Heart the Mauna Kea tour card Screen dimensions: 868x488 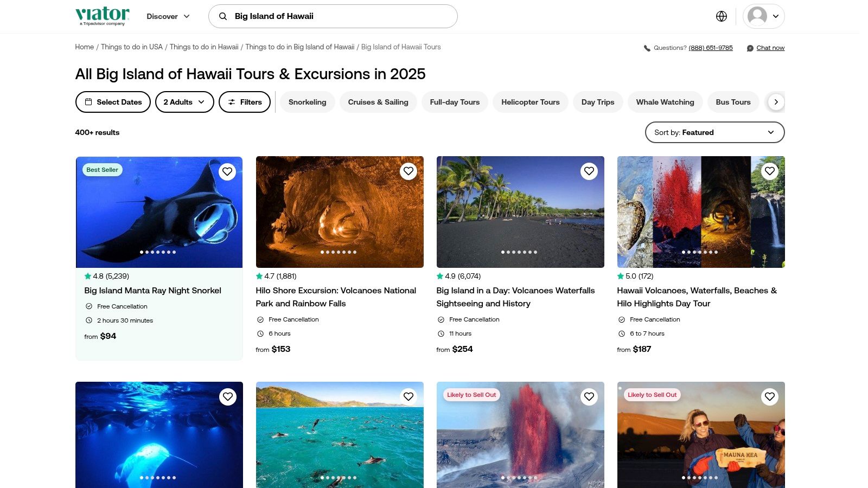(769, 397)
